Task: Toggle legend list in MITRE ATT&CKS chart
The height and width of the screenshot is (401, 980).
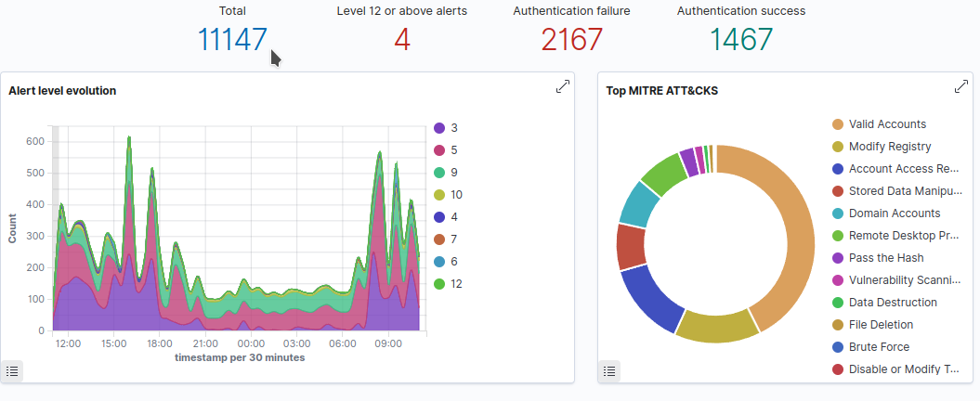Action: (x=609, y=370)
